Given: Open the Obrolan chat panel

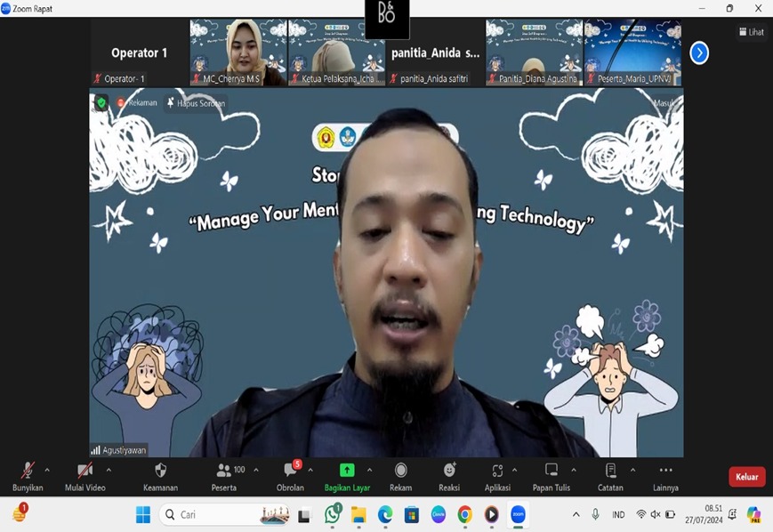Looking at the screenshot, I should click(x=290, y=471).
